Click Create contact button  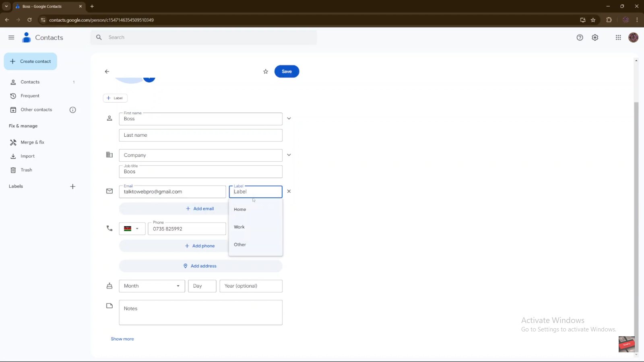[x=31, y=62]
